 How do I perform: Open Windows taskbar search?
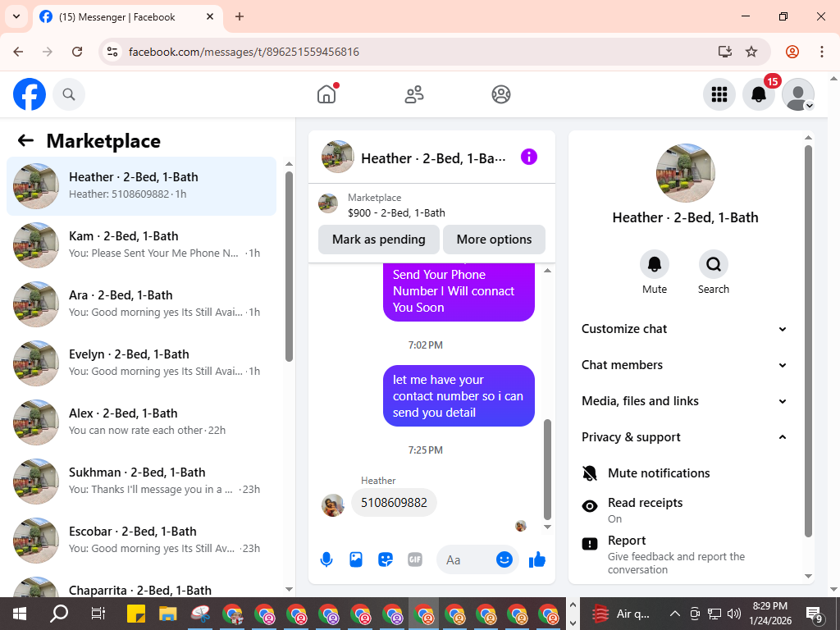(x=59, y=614)
